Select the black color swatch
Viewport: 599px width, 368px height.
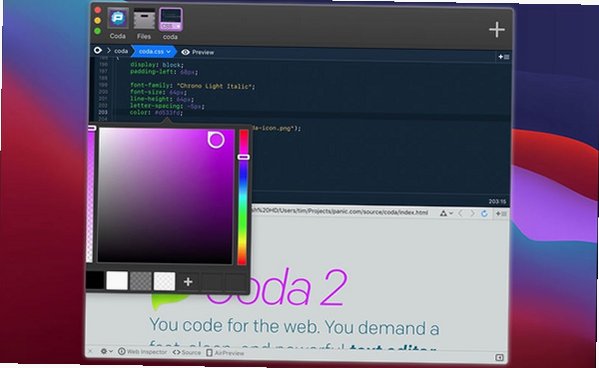click(94, 281)
